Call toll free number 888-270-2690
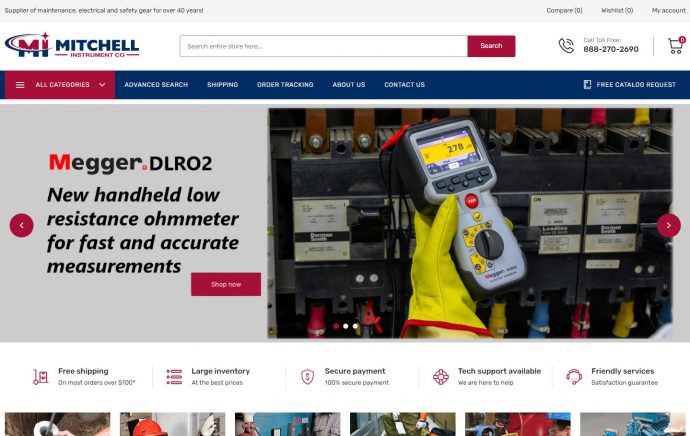Image resolution: width=690 pixels, height=436 pixels. (x=611, y=49)
